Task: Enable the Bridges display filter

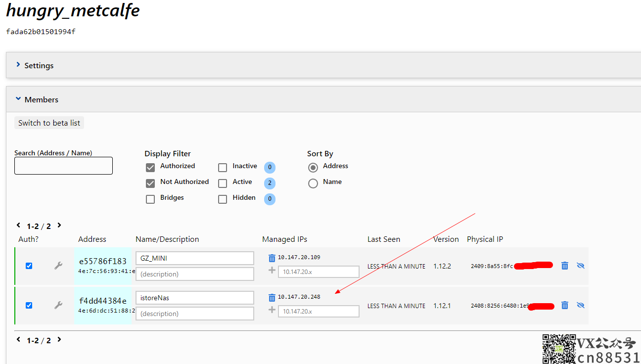Action: click(x=150, y=199)
